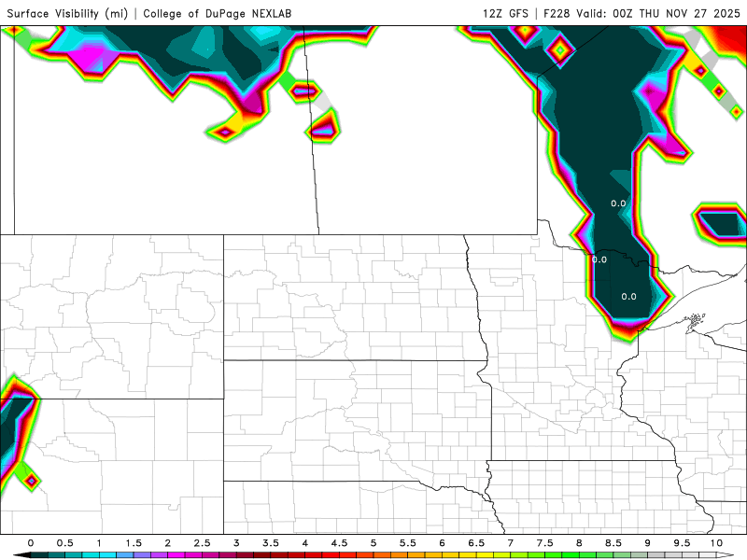Click the white right arrow tip of the color bar
The width and height of the screenshot is (747, 560).
(726, 555)
